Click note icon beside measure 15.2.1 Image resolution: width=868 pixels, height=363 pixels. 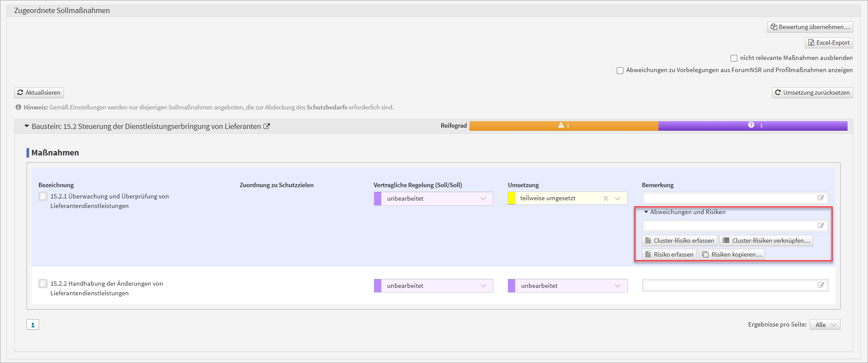click(x=43, y=196)
